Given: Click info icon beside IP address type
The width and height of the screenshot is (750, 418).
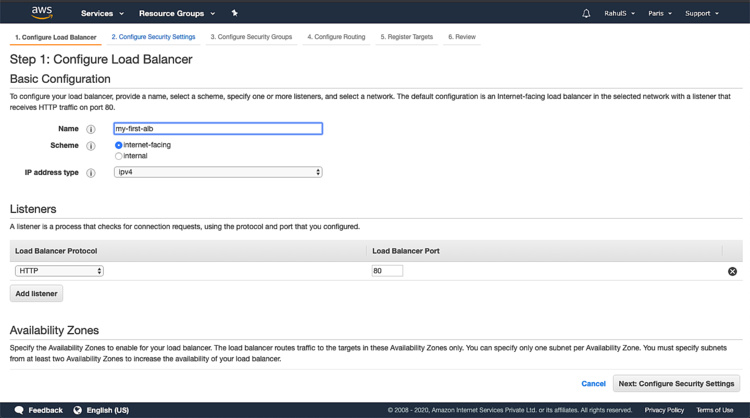Looking at the screenshot, I should coord(91,173).
